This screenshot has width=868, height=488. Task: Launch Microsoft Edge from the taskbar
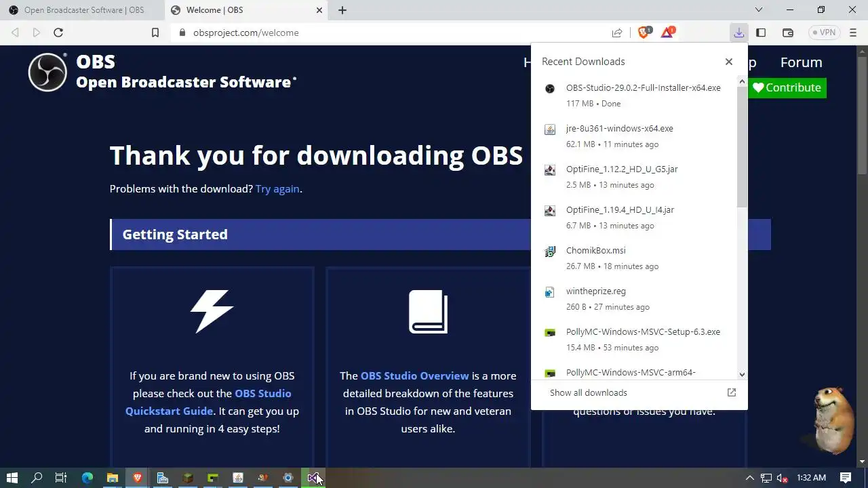[x=87, y=478]
